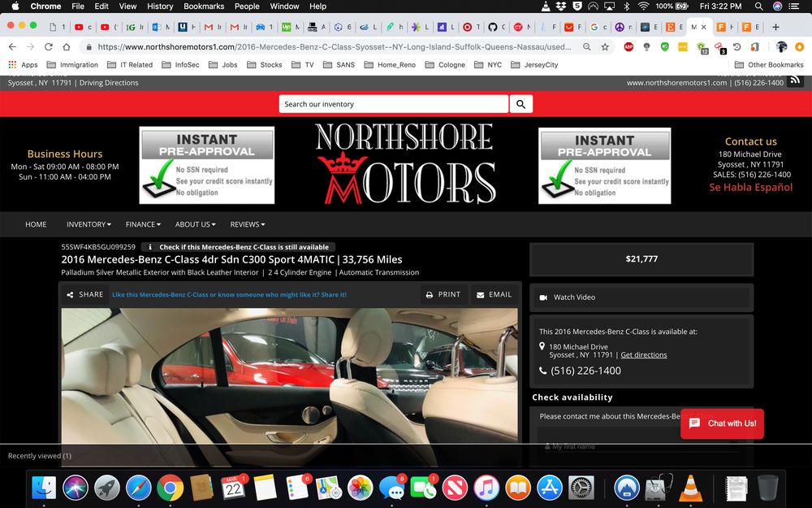Image resolution: width=812 pixels, height=508 pixels.
Task: Open the Bookmarks menu in menu bar
Action: [204, 6]
